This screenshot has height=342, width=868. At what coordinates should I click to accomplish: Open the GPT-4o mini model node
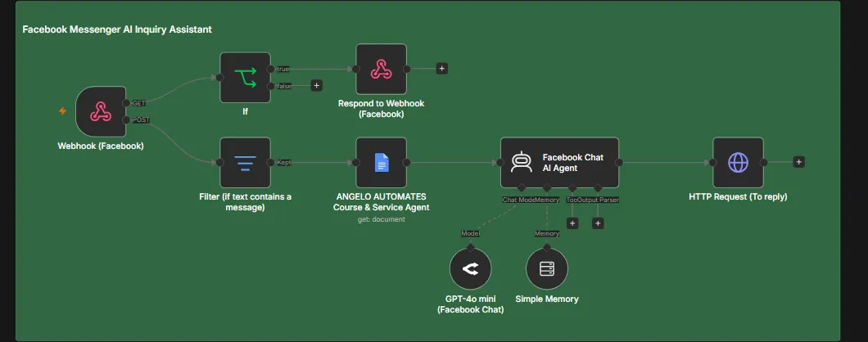(x=471, y=269)
